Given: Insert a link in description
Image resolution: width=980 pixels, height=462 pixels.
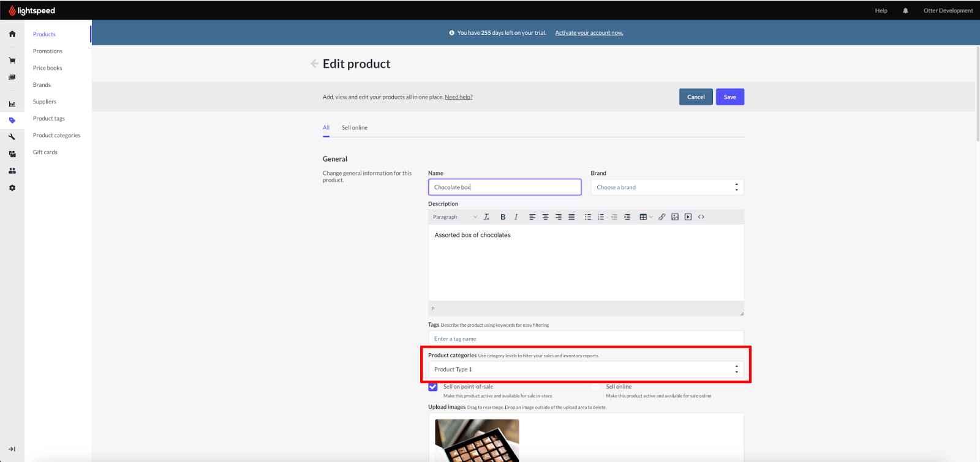Looking at the screenshot, I should 662,217.
